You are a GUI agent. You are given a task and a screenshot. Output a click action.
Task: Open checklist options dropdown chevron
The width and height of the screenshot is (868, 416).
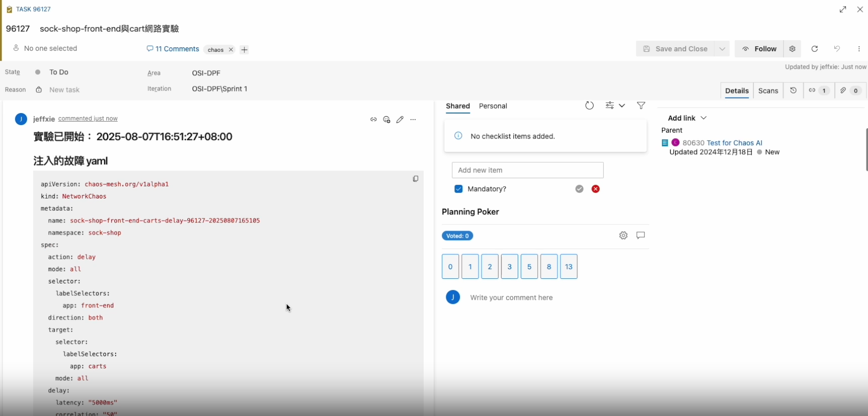pos(622,106)
